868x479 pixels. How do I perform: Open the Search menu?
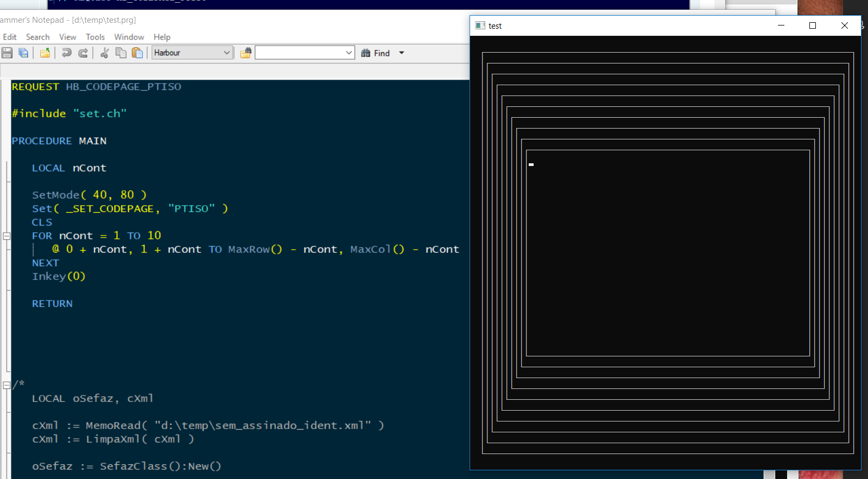[37, 37]
